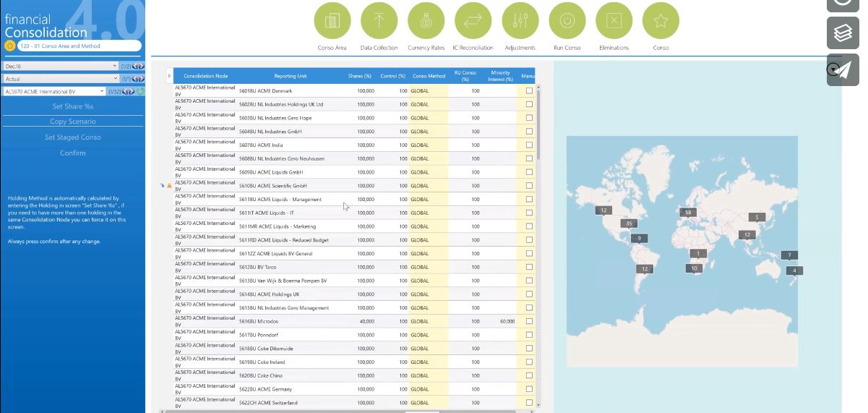
Task: Open the Run Conso icon
Action: click(x=567, y=21)
